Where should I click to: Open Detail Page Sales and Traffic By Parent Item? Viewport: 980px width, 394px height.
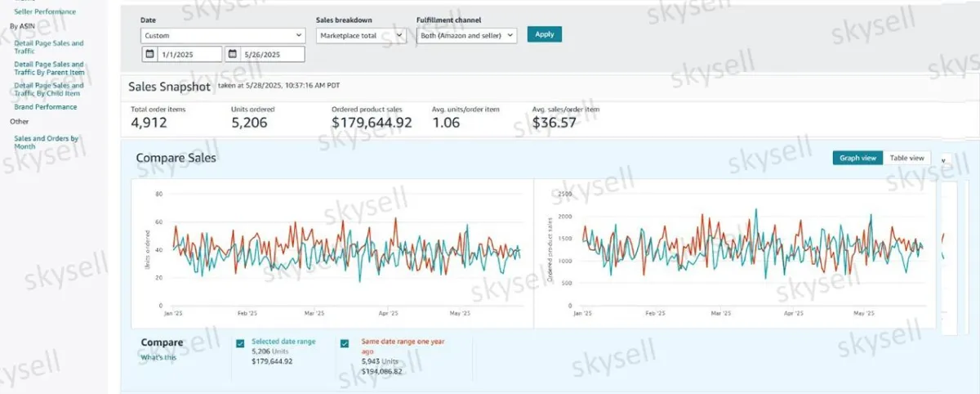tap(49, 68)
